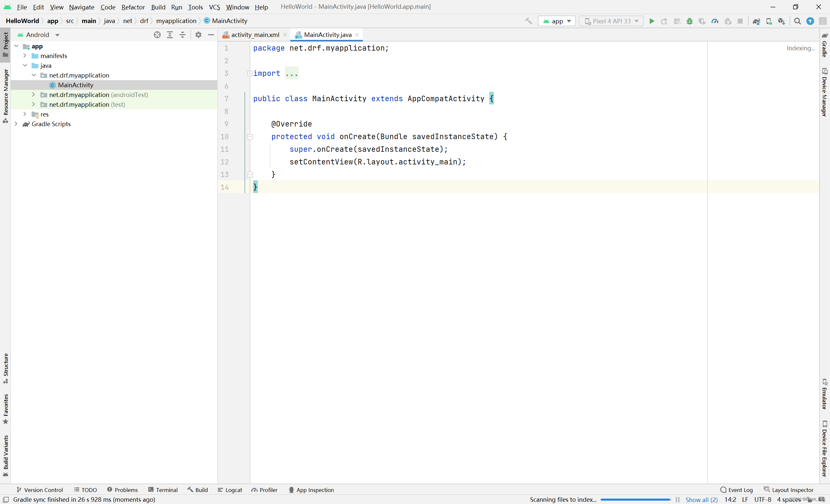Open the Logcat tool window button

click(x=230, y=490)
